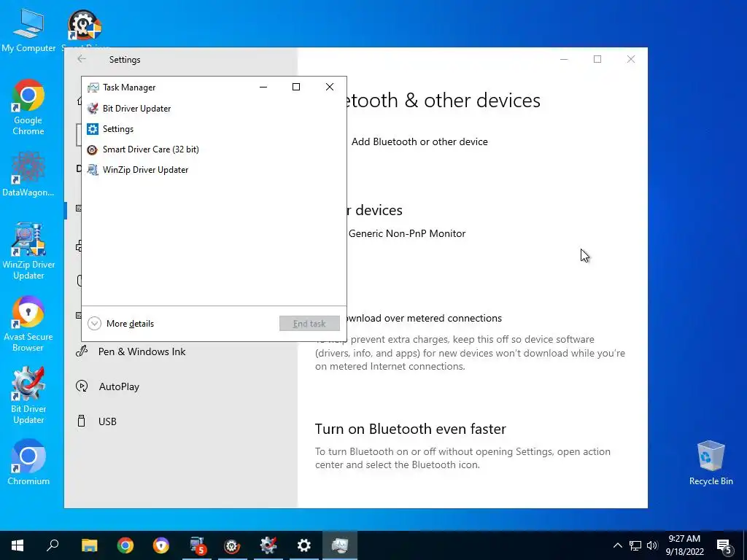Click the AutoPlay sidebar icon

click(x=82, y=386)
